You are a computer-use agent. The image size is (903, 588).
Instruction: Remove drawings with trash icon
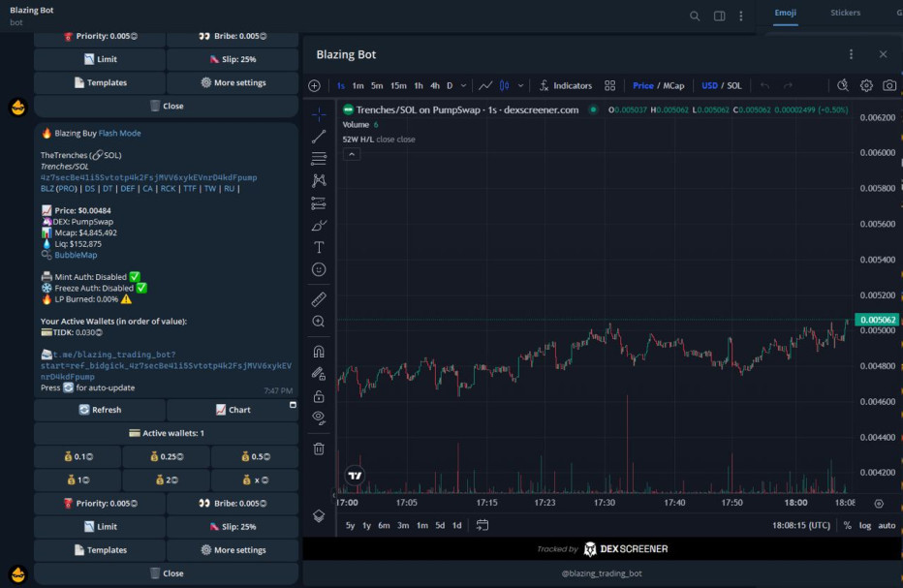pos(319,449)
